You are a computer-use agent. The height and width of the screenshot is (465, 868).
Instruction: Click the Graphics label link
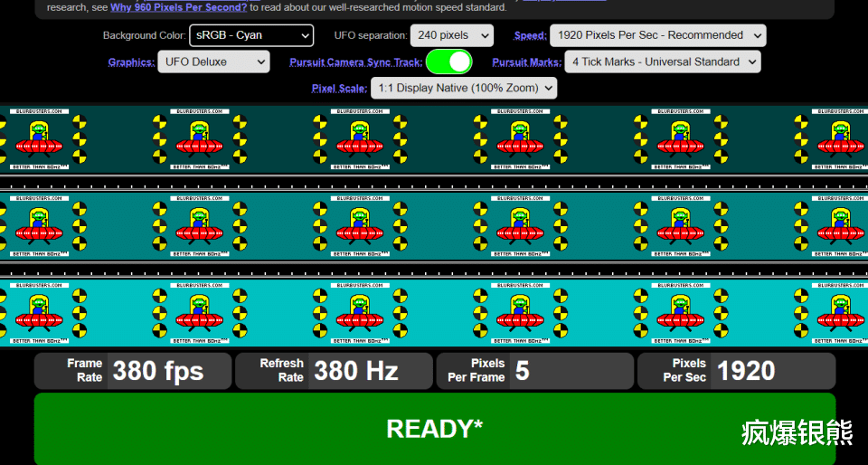pos(131,62)
